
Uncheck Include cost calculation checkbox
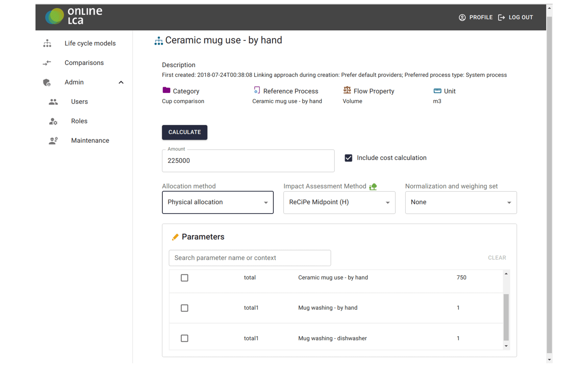coord(348,158)
